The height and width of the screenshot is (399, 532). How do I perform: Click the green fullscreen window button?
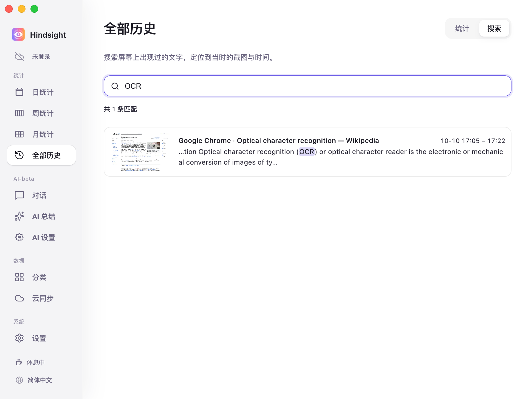(x=34, y=9)
